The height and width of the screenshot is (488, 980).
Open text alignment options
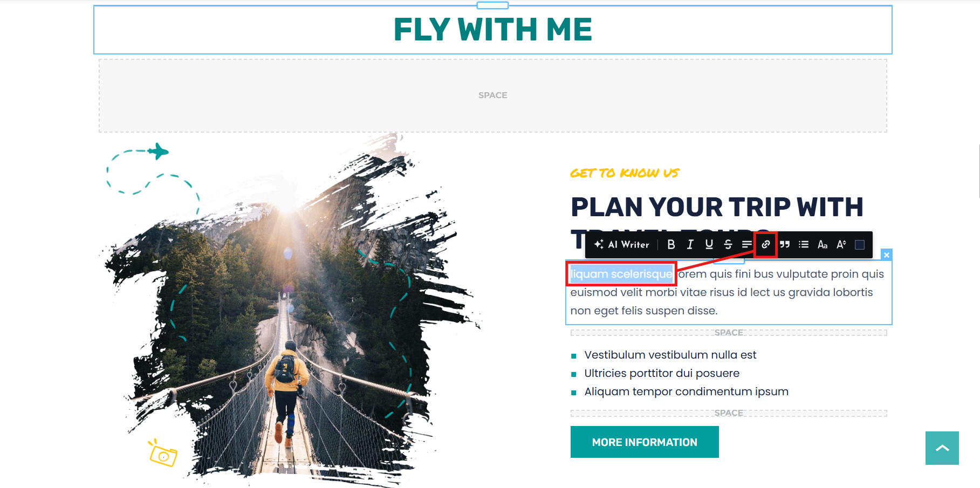746,244
